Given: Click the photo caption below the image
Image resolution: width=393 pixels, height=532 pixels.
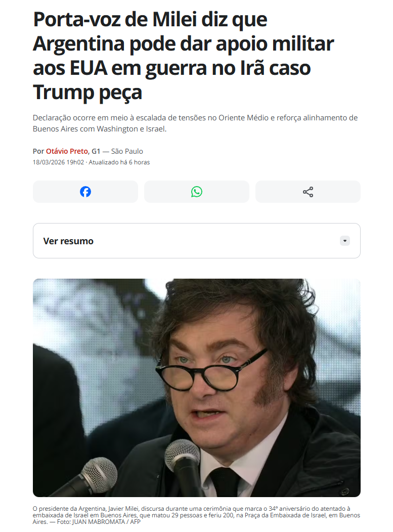Looking at the screenshot, I should pos(196,515).
